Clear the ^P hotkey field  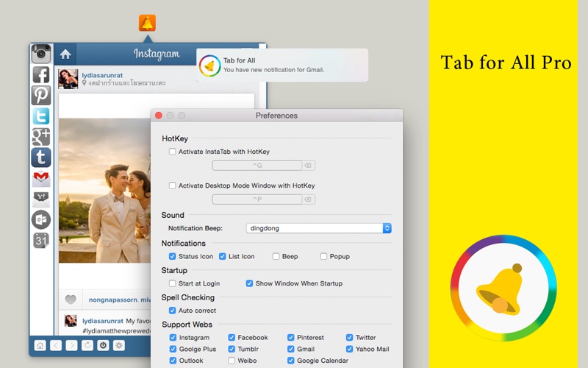[308, 199]
